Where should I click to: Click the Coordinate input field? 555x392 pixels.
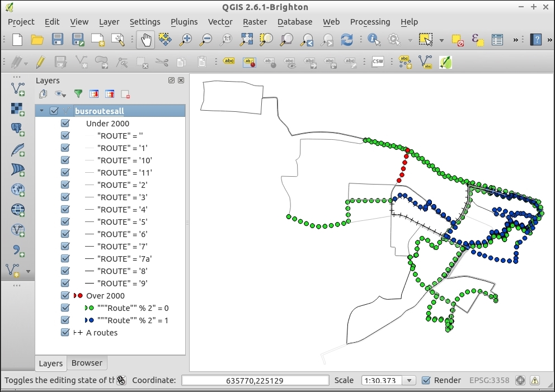click(x=255, y=380)
